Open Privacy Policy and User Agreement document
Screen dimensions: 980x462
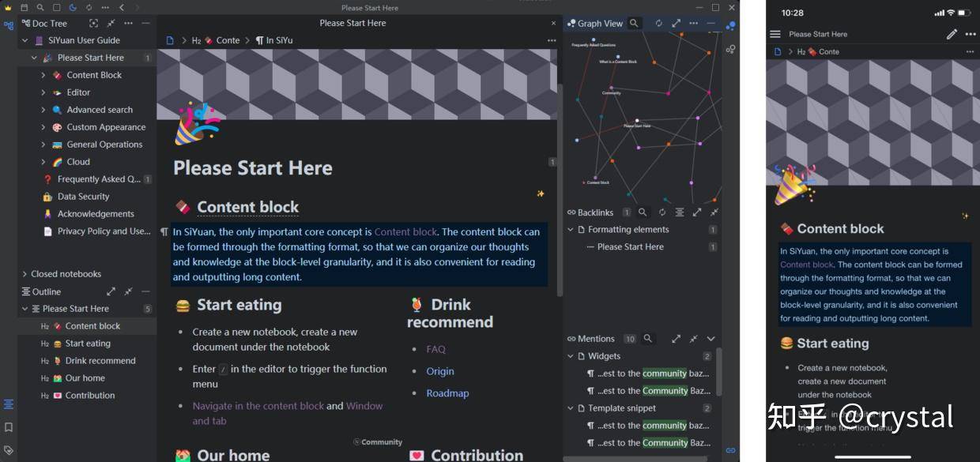click(104, 231)
